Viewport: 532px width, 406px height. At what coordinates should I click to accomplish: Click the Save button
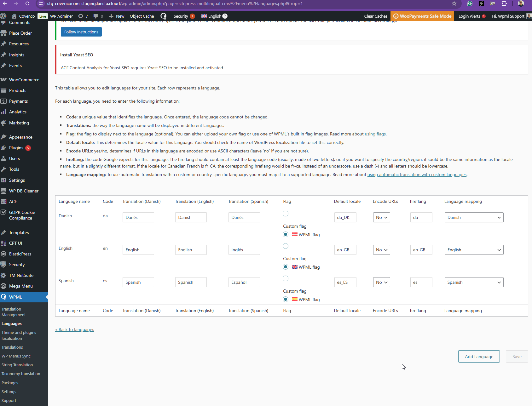click(517, 357)
